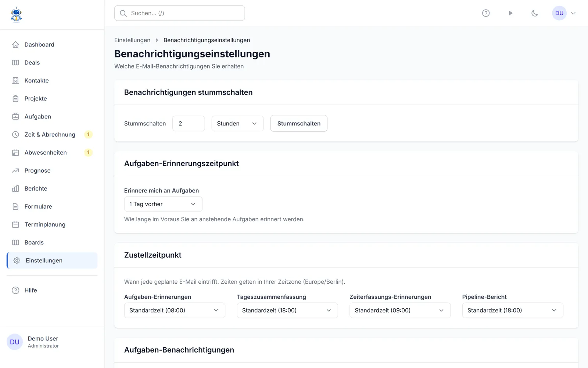Click the Benachrichtigungseinstellungen breadcrumb
588x368 pixels.
click(207, 40)
